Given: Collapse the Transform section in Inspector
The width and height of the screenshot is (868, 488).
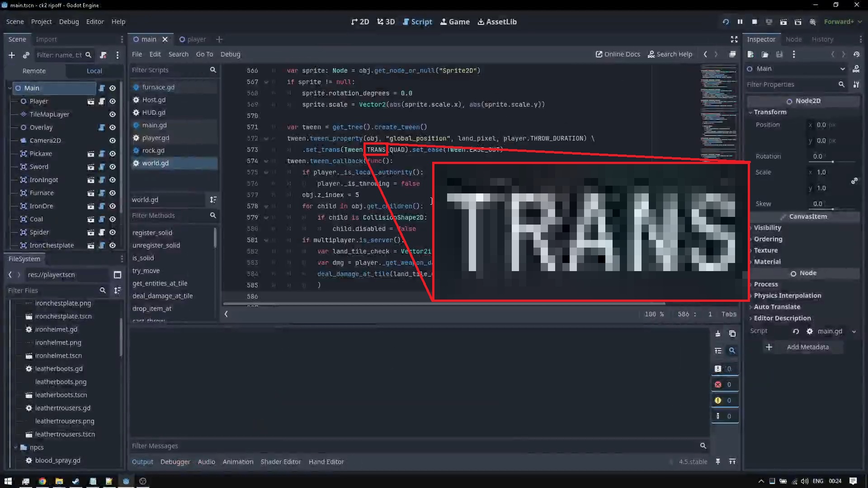Looking at the screenshot, I should 770,112.
